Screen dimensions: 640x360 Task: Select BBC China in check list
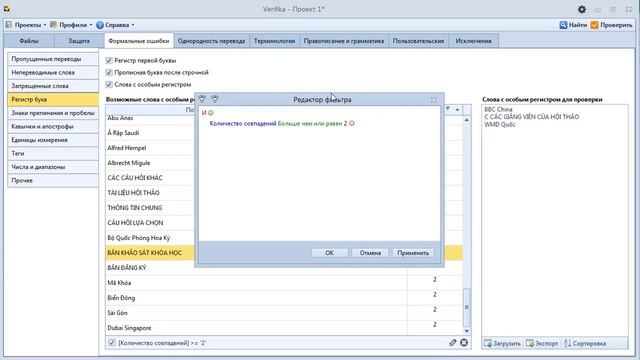click(x=498, y=109)
